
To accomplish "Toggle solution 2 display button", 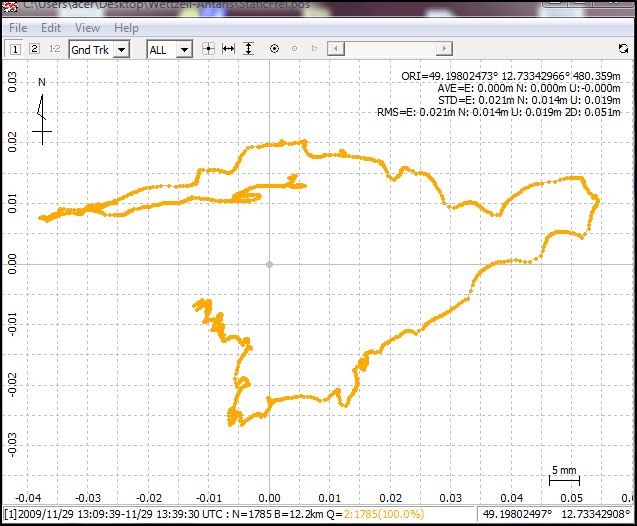I will coord(34,48).
